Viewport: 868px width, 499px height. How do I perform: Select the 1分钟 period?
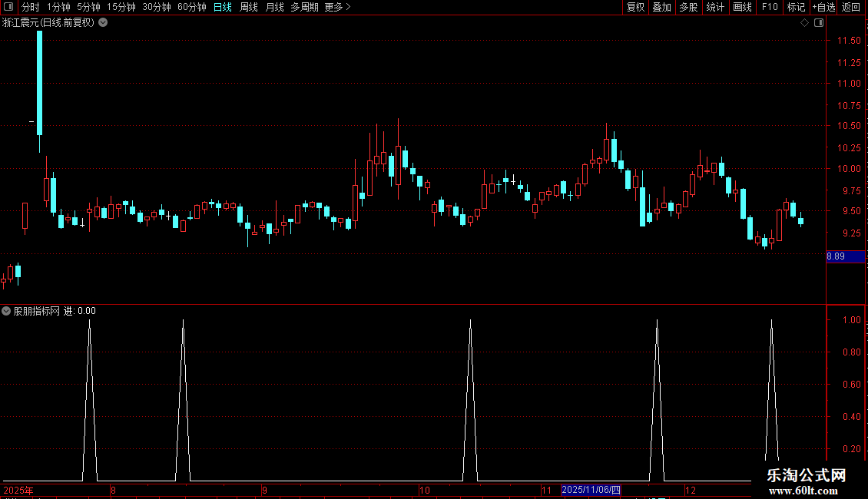pos(58,7)
